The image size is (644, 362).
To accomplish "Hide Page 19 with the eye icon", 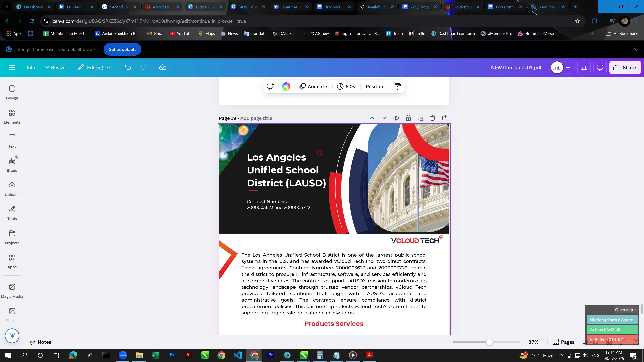I will coord(396,118).
